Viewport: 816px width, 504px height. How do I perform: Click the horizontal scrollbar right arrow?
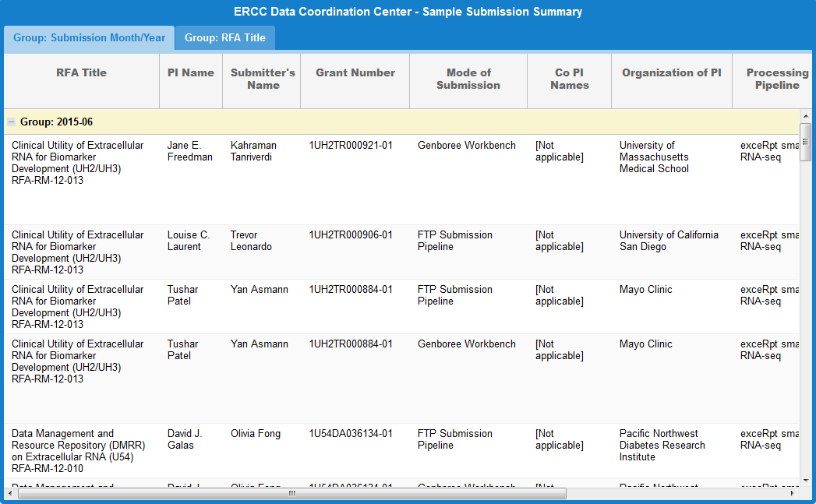point(793,493)
